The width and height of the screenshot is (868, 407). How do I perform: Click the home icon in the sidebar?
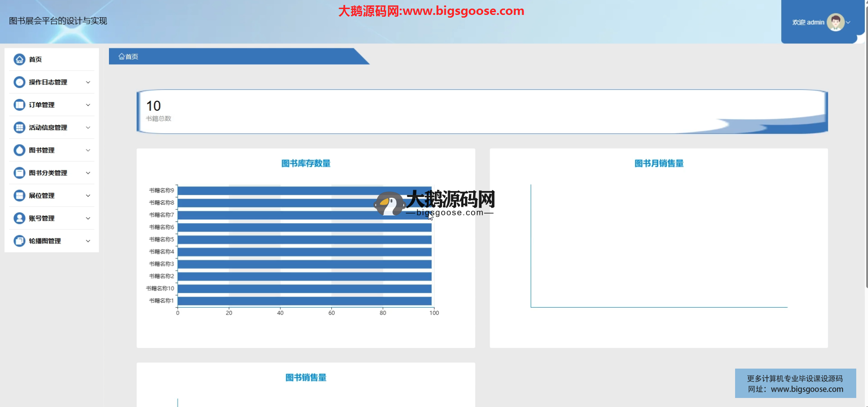(19, 59)
